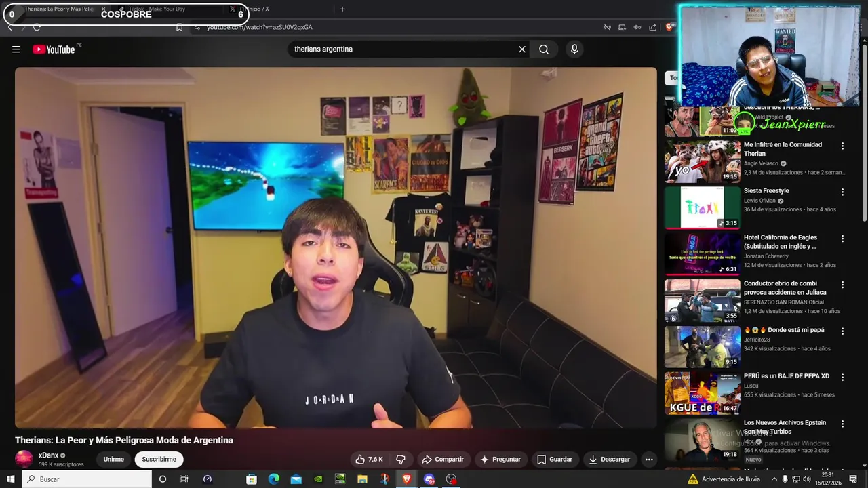The width and height of the screenshot is (868, 488).
Task: Open the Windows Start menu
Action: point(10,479)
